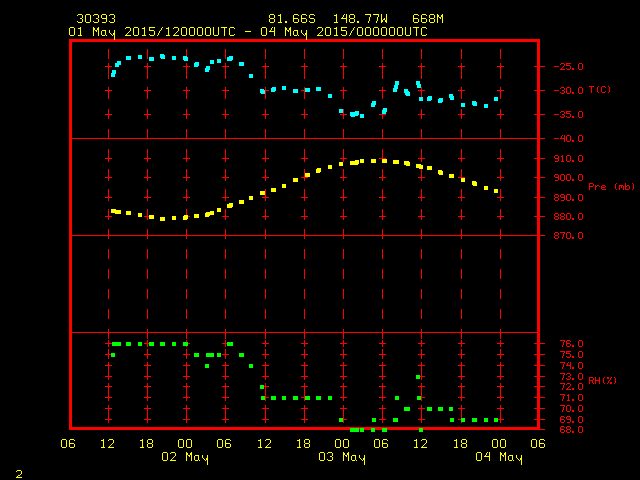Click the start time 01 May 2015/120000UTC

(152, 32)
